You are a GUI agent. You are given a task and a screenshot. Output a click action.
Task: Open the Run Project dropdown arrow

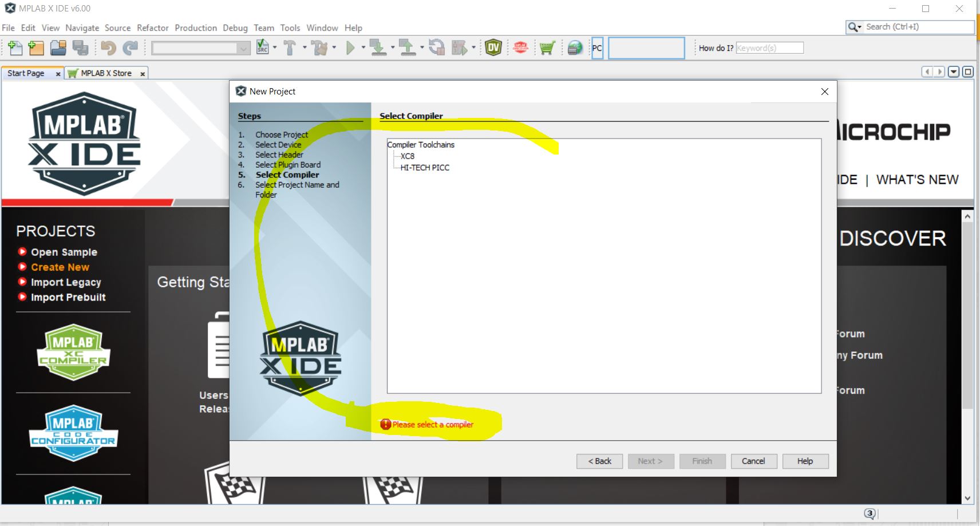click(363, 48)
